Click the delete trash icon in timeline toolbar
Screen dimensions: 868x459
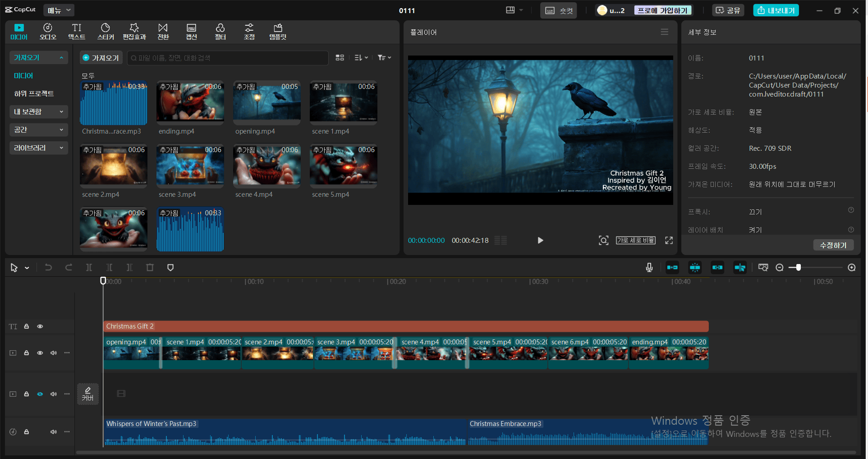pos(150,268)
